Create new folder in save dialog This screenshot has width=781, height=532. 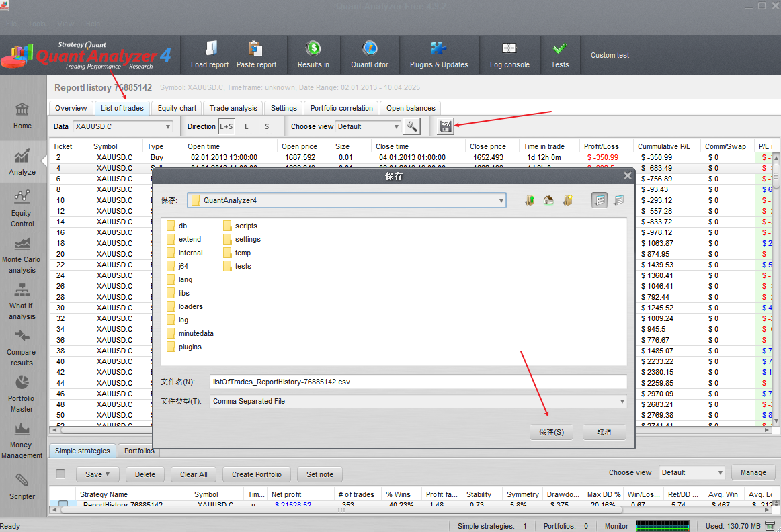(567, 200)
